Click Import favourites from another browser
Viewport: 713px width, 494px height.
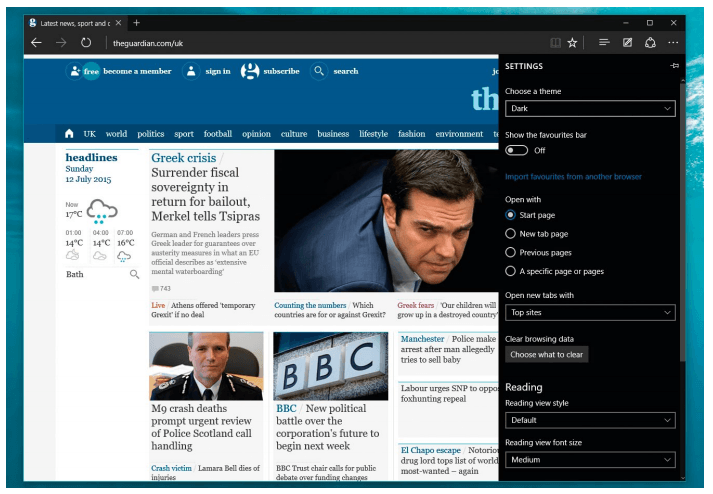tap(573, 176)
